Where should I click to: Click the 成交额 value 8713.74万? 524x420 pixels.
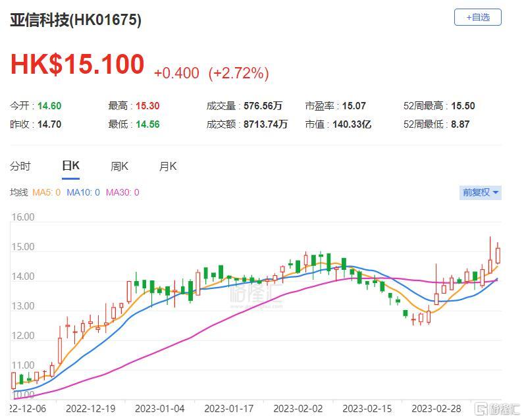coord(266,124)
